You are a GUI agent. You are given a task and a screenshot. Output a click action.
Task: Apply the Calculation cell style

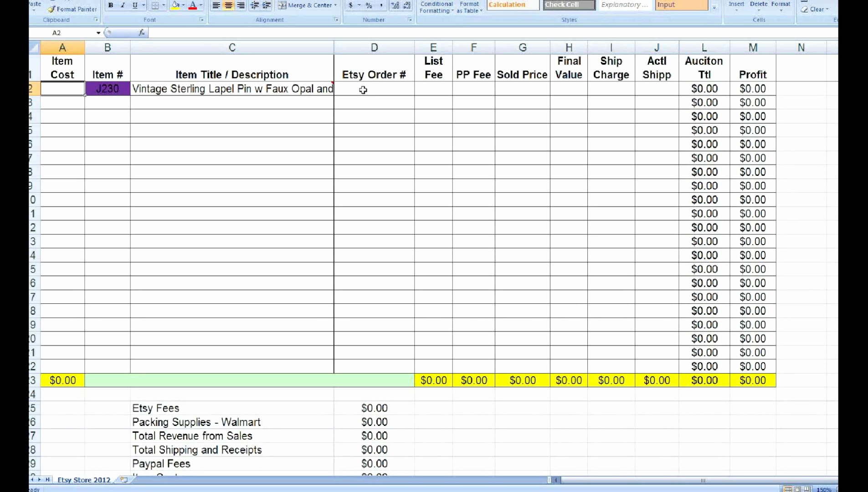coord(512,5)
